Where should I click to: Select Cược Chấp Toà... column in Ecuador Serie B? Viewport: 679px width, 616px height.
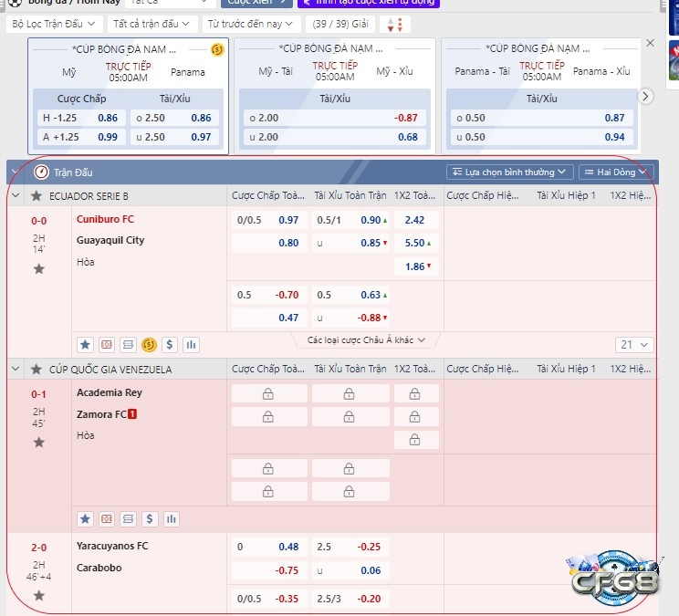pyautogui.click(x=268, y=195)
